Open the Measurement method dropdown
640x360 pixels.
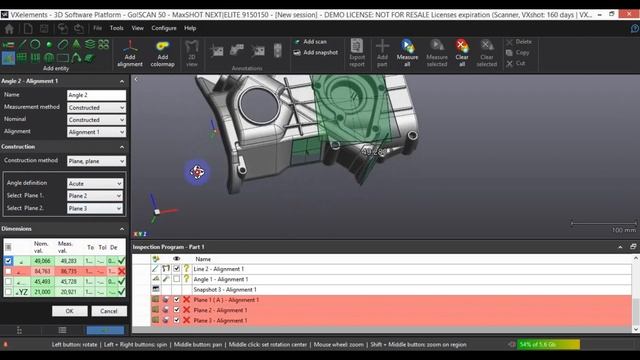click(96, 108)
